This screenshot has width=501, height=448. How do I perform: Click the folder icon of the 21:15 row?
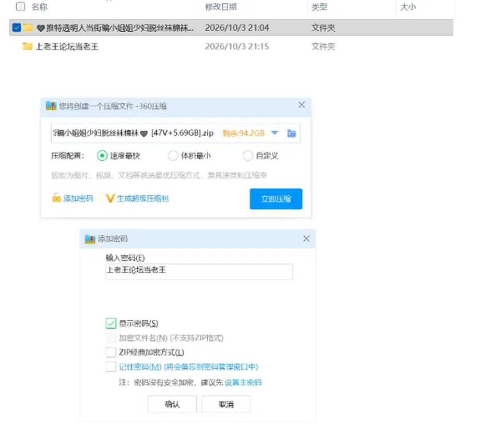pyautogui.click(x=28, y=46)
